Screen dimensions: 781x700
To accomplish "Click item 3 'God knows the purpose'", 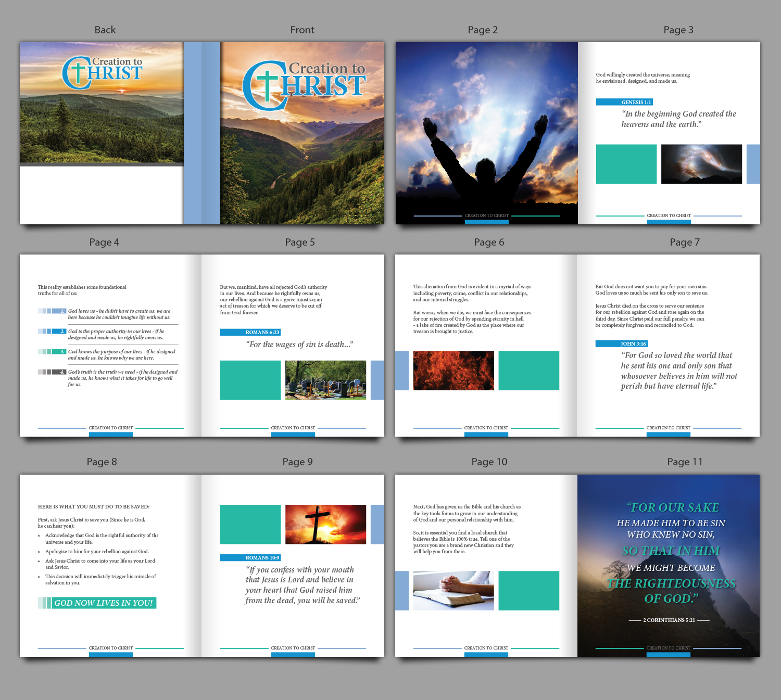I will (x=122, y=354).
